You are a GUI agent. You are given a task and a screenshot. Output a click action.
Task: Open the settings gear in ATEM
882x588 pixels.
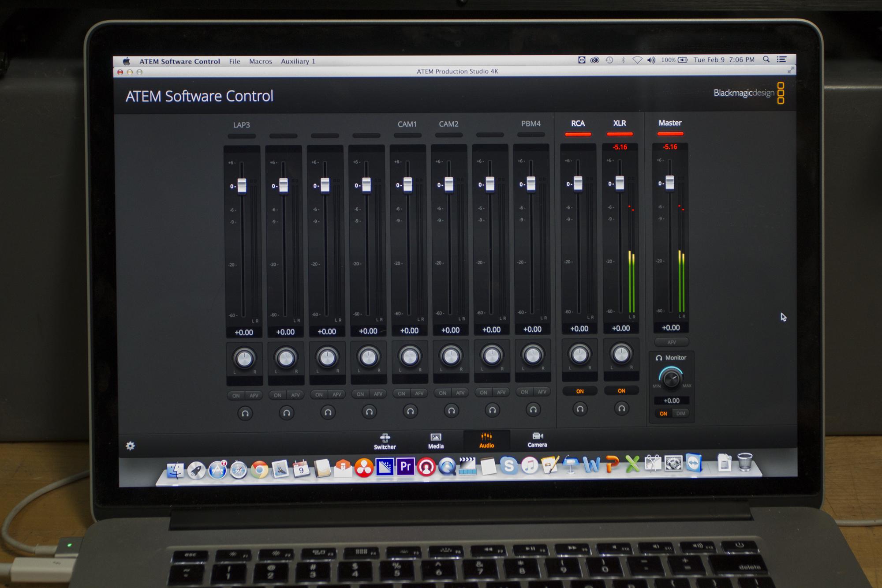click(130, 446)
